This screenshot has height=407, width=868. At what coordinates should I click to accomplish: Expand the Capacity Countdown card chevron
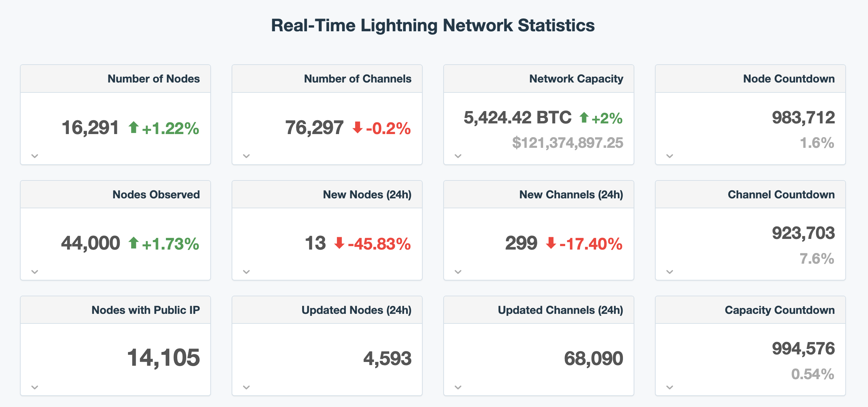[670, 387]
